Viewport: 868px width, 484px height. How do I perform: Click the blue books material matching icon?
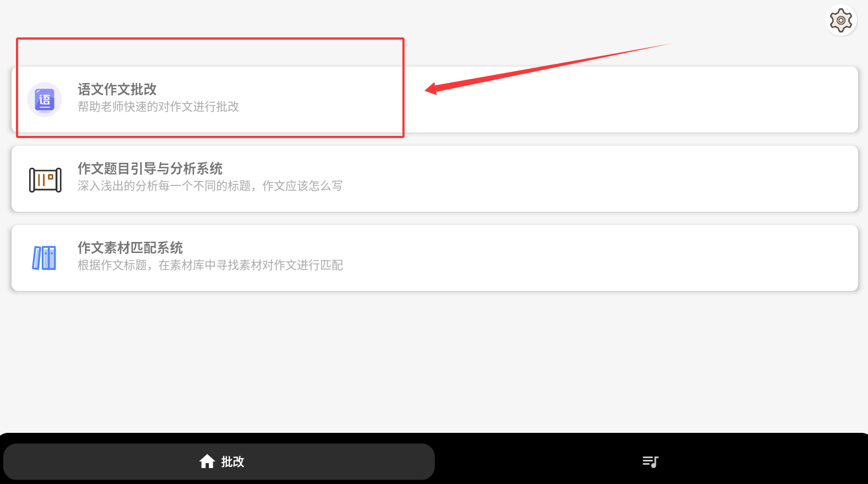tap(45, 258)
